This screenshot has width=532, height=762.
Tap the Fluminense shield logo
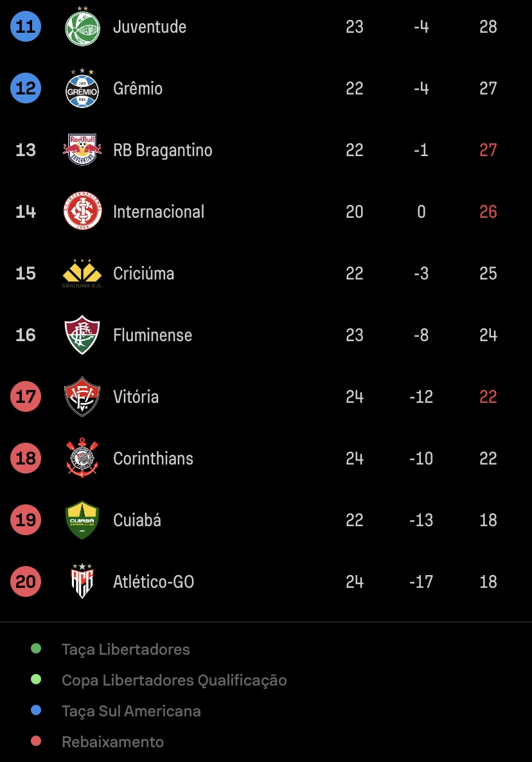pos(82,335)
